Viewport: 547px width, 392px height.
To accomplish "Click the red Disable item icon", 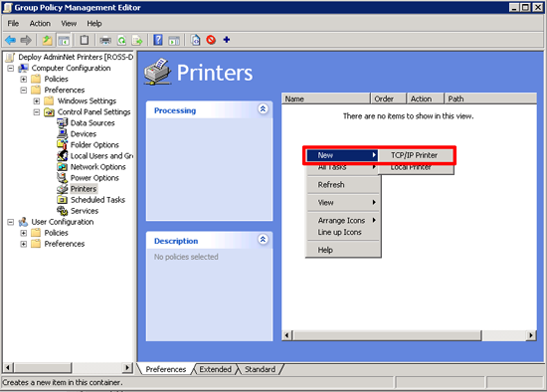I will (211, 40).
